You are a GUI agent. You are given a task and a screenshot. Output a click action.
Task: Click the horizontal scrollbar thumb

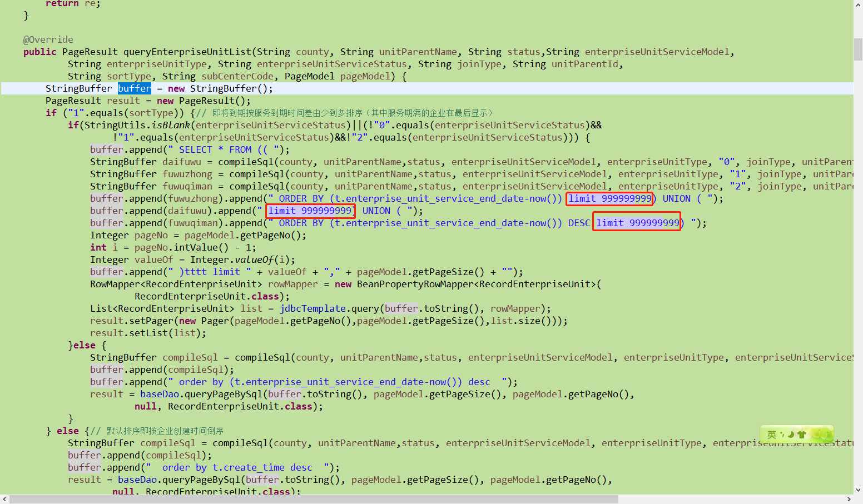(x=314, y=499)
